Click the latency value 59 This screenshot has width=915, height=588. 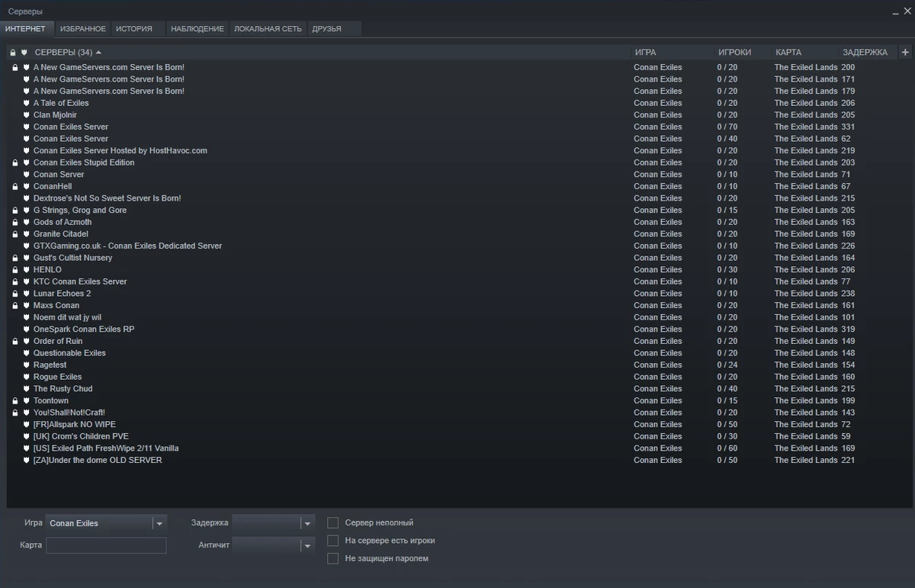(x=846, y=436)
